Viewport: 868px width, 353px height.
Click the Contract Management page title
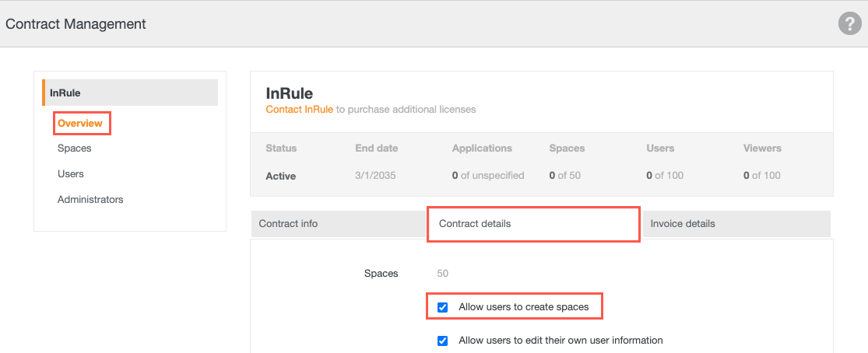point(76,24)
